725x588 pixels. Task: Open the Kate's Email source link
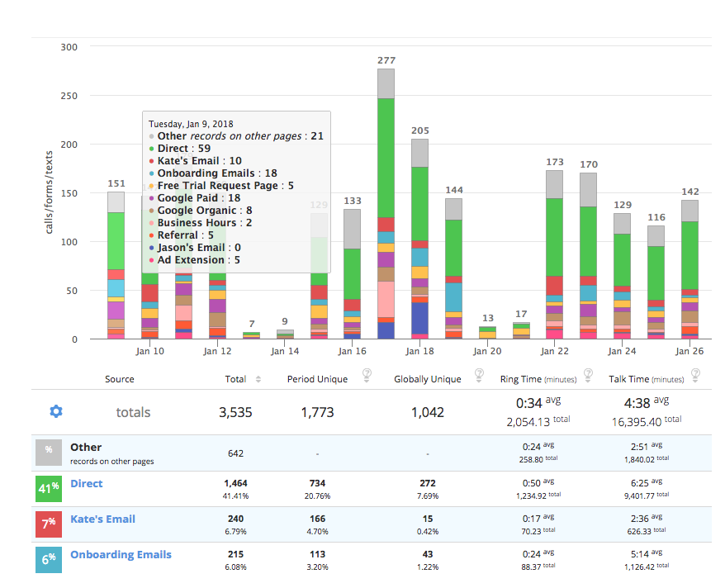coord(102,519)
